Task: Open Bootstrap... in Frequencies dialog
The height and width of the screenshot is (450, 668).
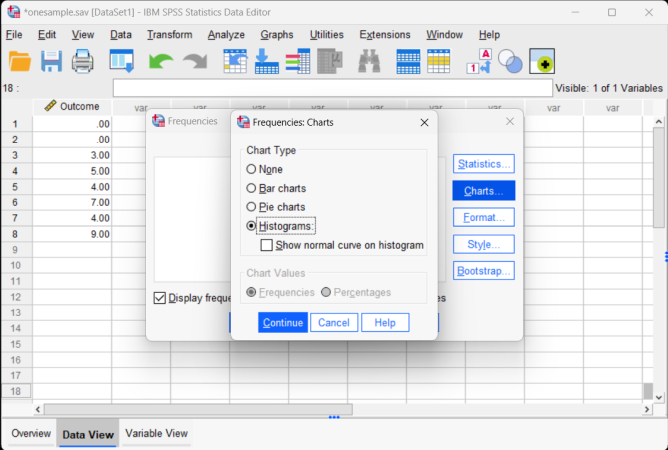Action: point(484,271)
